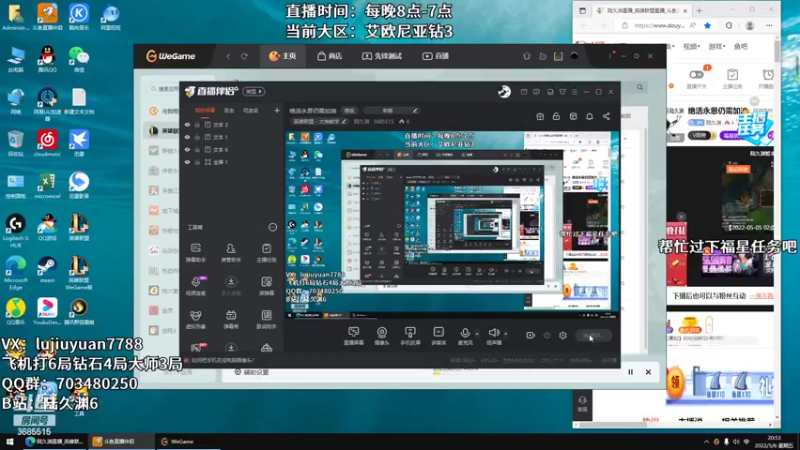Open Windows Start menu
The image size is (800, 450).
tap(9, 441)
